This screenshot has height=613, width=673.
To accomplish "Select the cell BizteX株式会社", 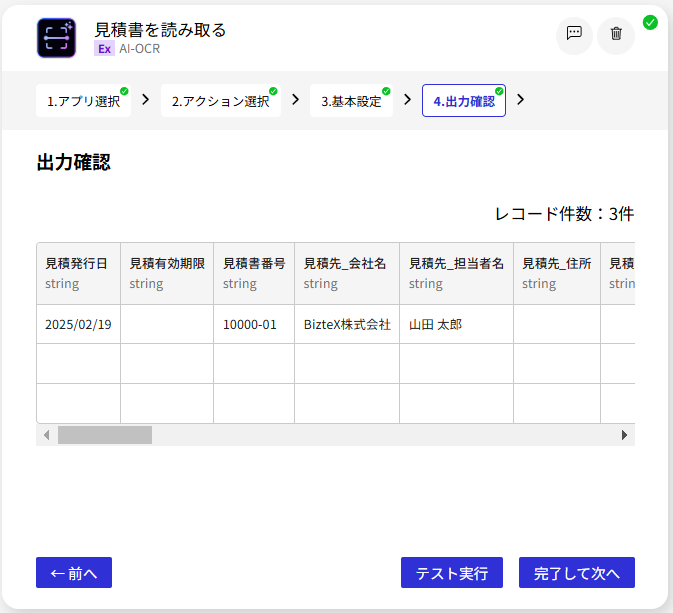I will point(347,324).
